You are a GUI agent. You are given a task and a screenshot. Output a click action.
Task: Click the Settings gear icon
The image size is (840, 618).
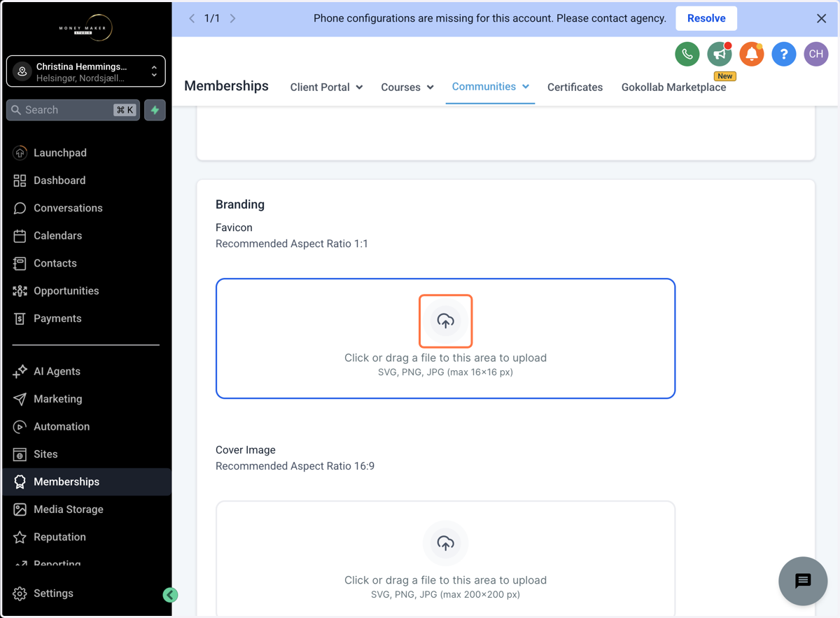click(20, 594)
